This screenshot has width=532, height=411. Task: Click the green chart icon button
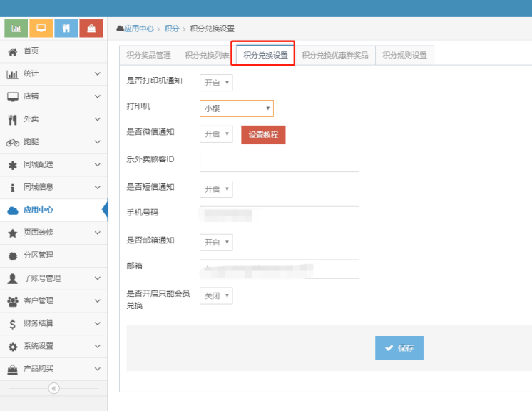tap(16, 28)
